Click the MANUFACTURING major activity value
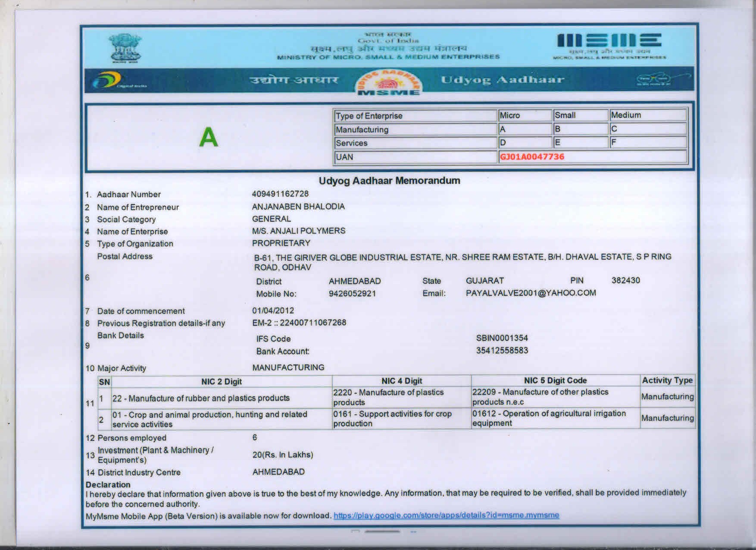 point(288,368)
